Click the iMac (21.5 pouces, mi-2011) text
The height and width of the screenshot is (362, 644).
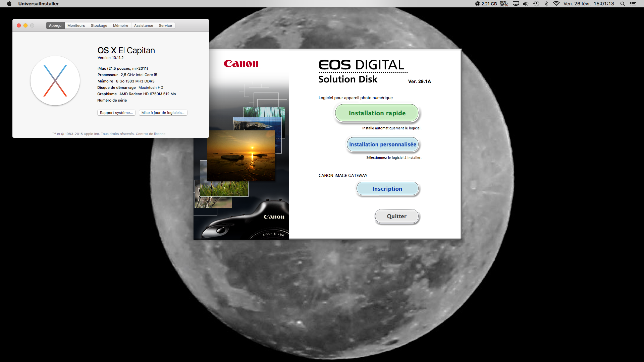(x=123, y=68)
